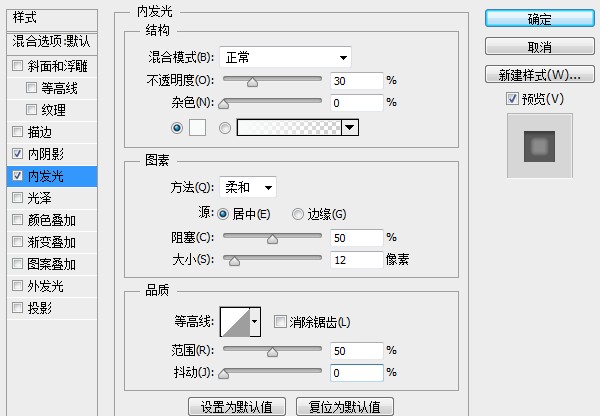Open the 外发光 settings page
This screenshot has height=416, width=600.
click(46, 286)
